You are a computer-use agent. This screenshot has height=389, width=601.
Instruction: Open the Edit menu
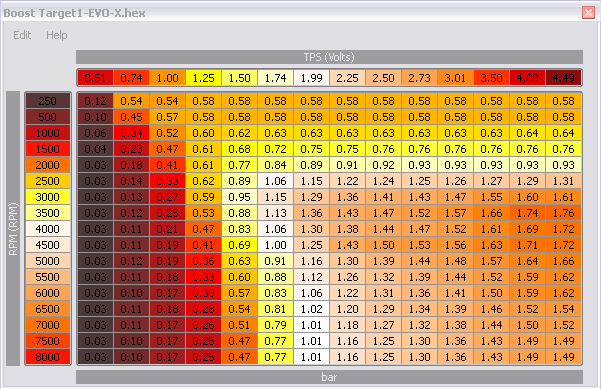[x=22, y=35]
